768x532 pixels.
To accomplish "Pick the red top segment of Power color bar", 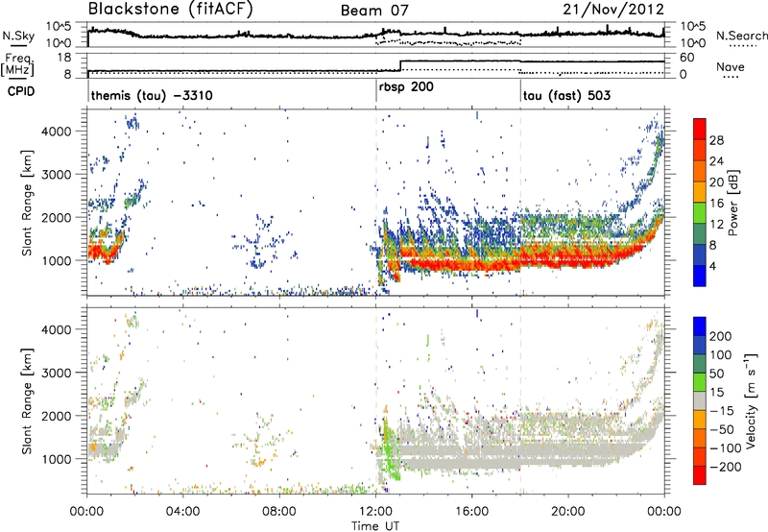I will tap(700, 129).
